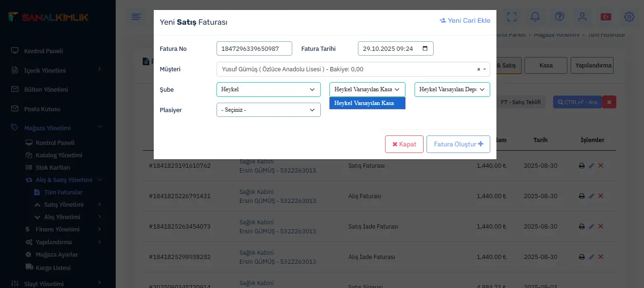Open the notifications bell icon
Viewport: 644px width, 288px height.
pos(535,17)
